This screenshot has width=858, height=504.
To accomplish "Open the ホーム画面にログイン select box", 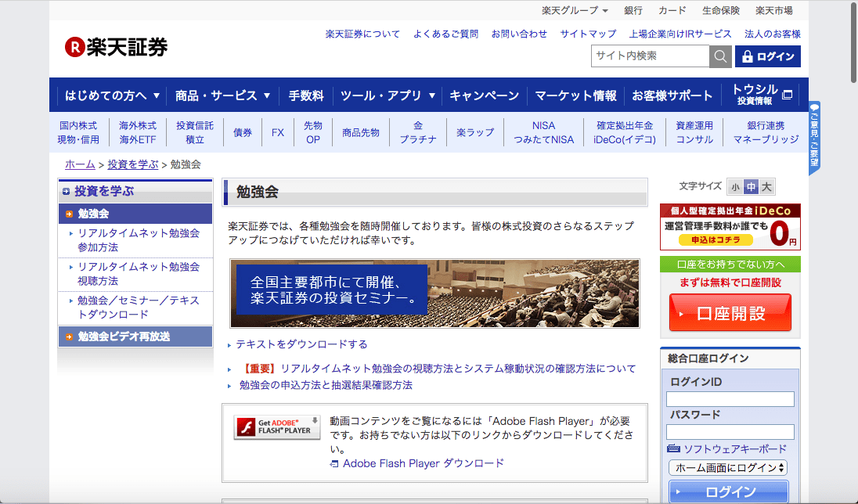I will pyautogui.click(x=728, y=468).
